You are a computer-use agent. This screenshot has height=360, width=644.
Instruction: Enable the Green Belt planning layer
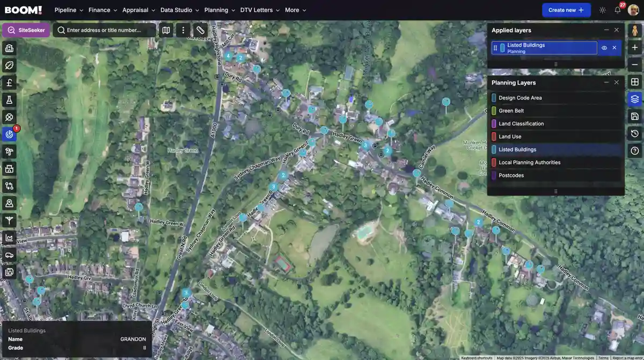click(x=511, y=111)
